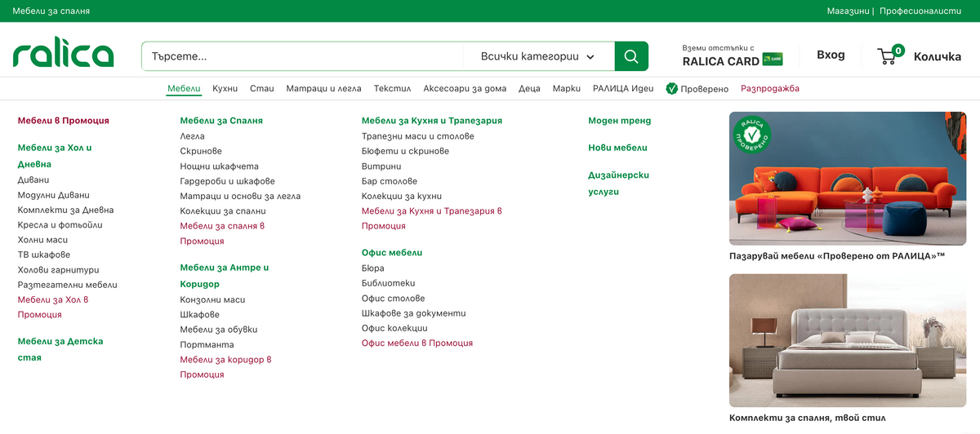
Task: Select Бюра category
Action: (x=373, y=268)
